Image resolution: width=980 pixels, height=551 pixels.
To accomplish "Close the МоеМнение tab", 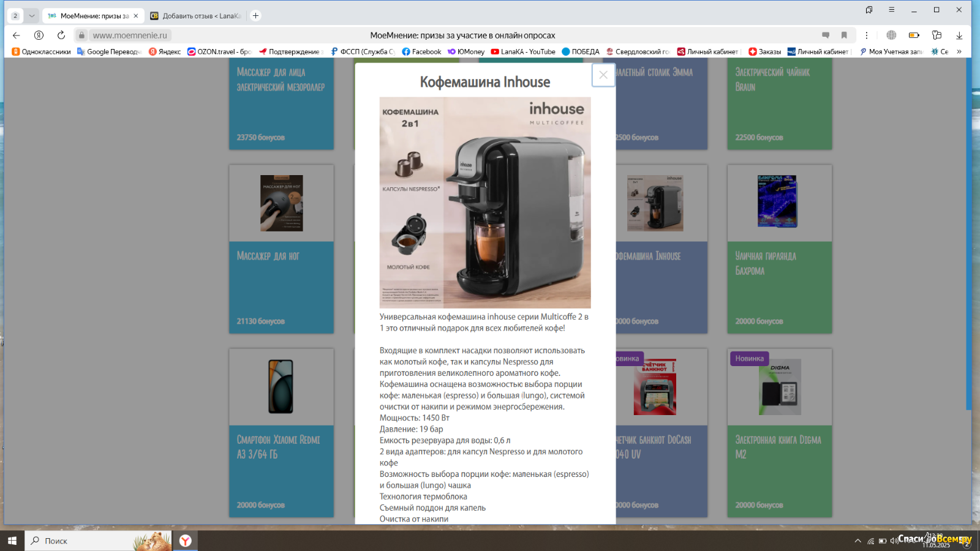I will (x=136, y=16).
